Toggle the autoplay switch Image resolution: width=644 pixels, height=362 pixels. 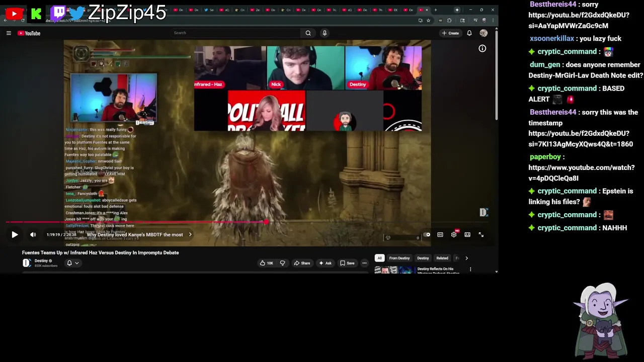tap(426, 234)
